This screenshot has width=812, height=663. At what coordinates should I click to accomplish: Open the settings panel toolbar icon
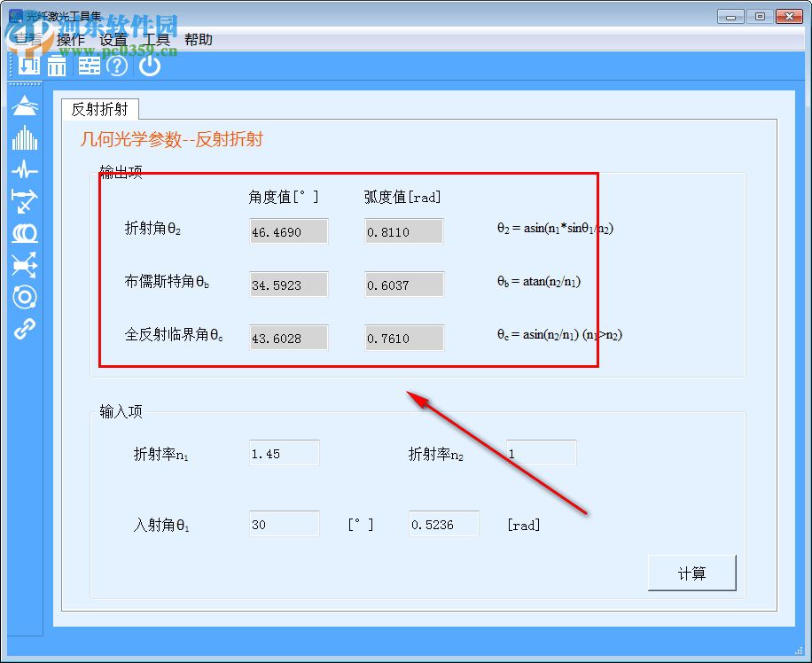(89, 66)
